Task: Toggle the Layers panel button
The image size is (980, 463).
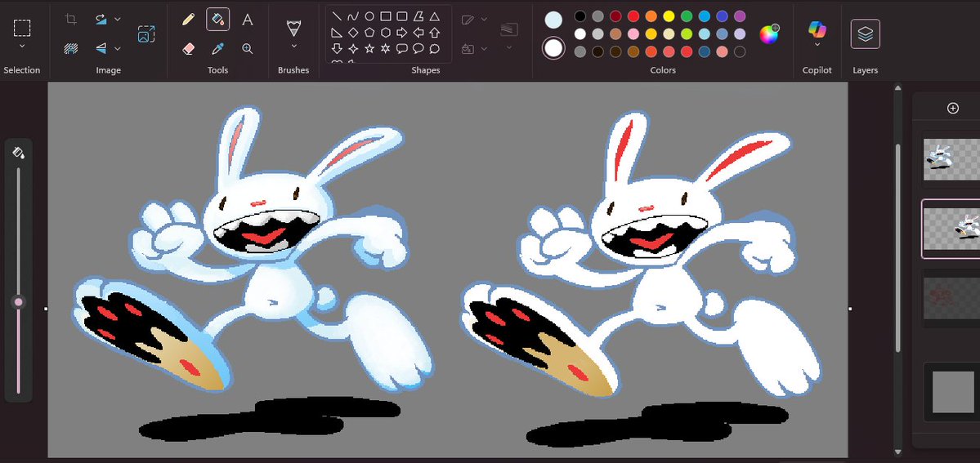Action: (865, 33)
